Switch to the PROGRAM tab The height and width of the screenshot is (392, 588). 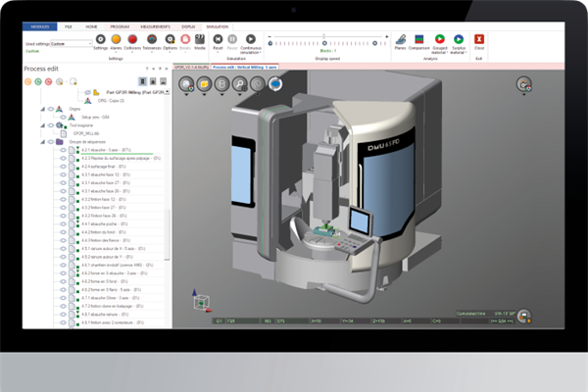point(120,26)
